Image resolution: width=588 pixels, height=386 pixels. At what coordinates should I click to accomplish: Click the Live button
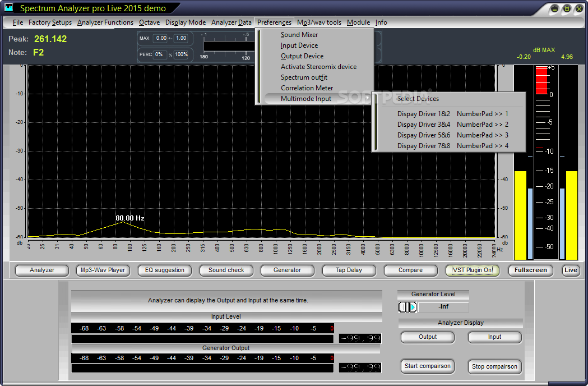tap(571, 270)
